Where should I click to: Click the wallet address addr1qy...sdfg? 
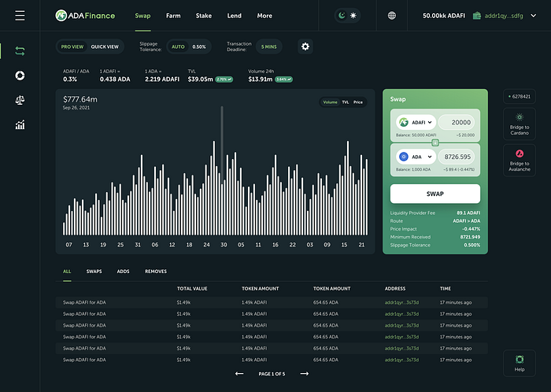(x=504, y=16)
